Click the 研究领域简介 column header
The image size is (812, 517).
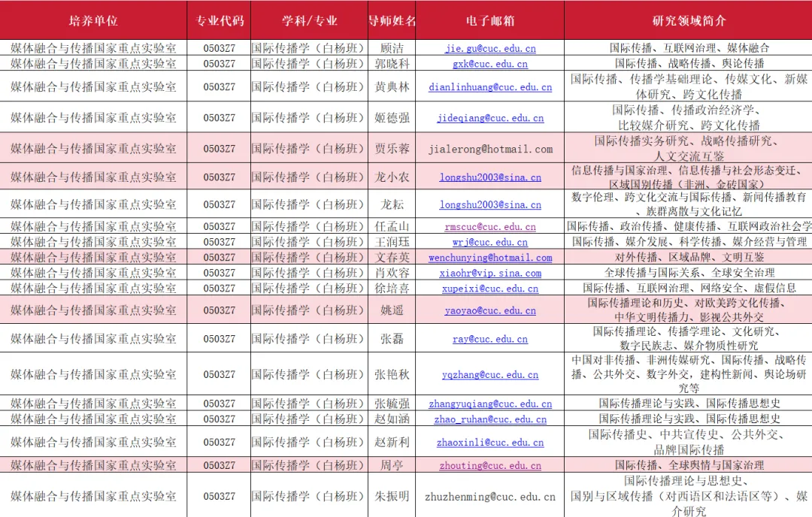tap(689, 20)
